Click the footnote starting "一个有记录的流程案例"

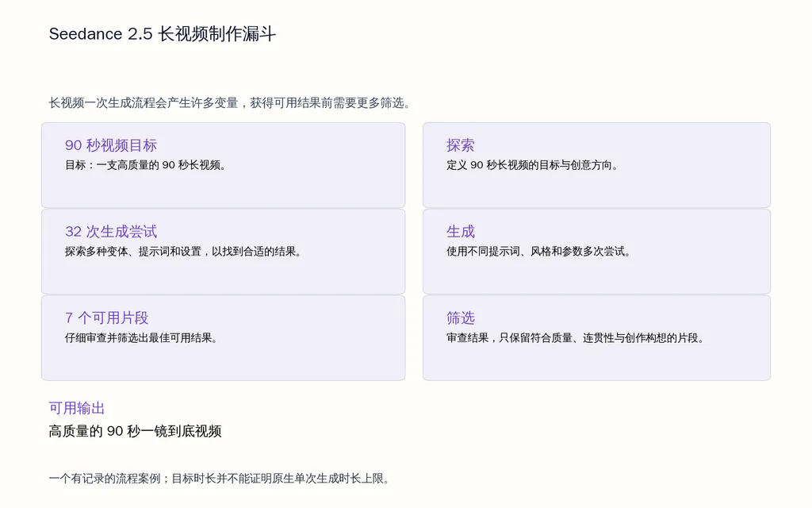(219, 479)
